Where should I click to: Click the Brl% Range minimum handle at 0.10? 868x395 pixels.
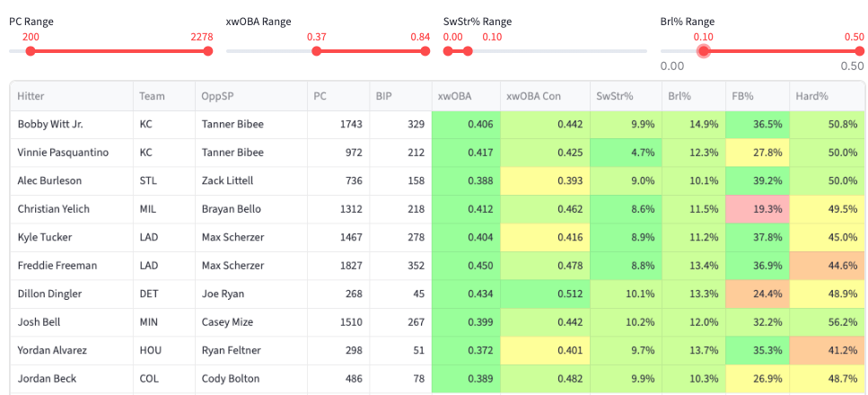704,51
